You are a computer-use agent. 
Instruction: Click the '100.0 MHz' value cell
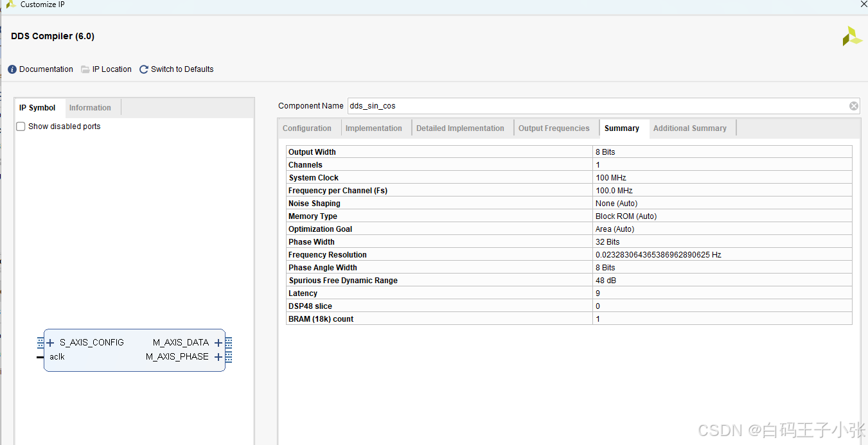[722, 191]
